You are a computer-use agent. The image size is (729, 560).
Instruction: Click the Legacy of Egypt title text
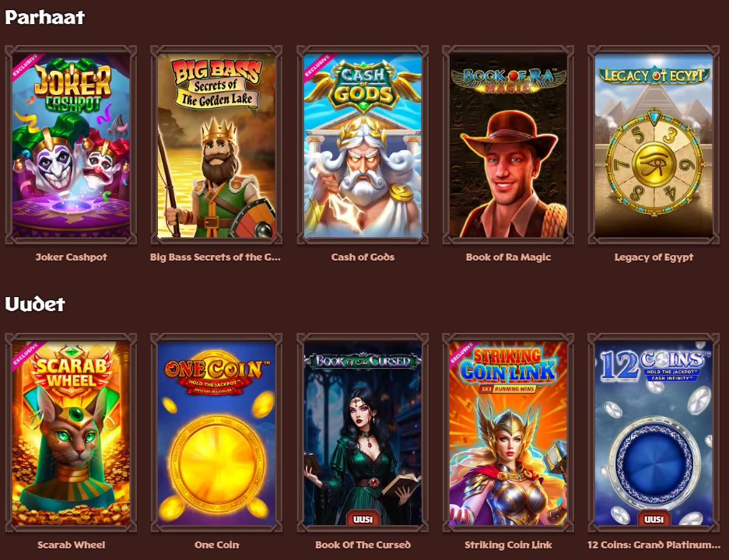(x=654, y=257)
